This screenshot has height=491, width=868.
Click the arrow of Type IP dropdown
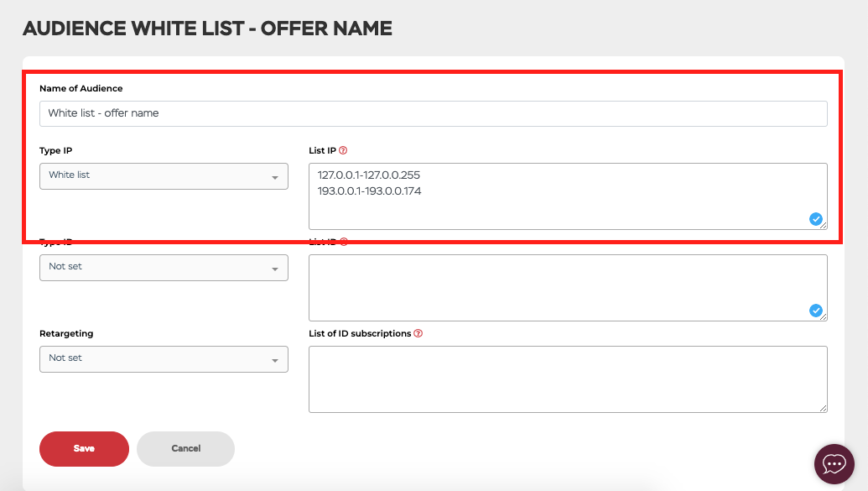pos(275,178)
